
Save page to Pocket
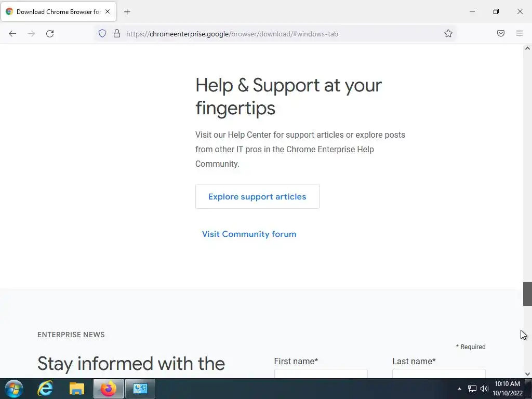(x=501, y=33)
